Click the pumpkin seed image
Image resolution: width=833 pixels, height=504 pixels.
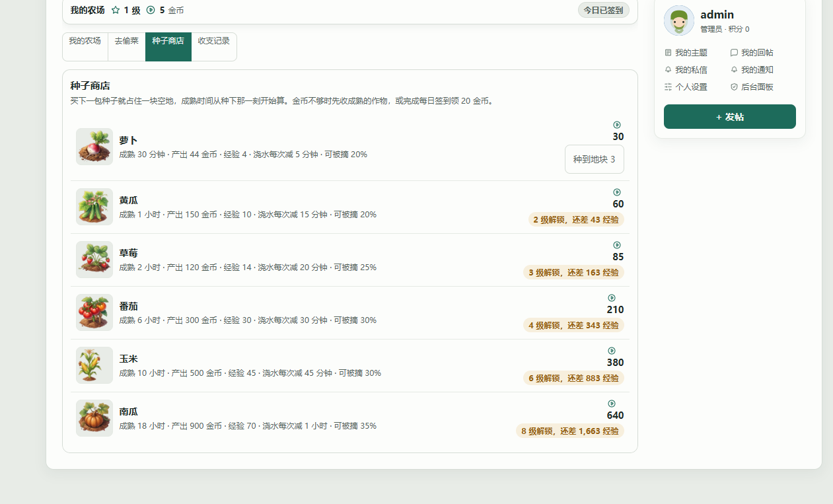(94, 418)
